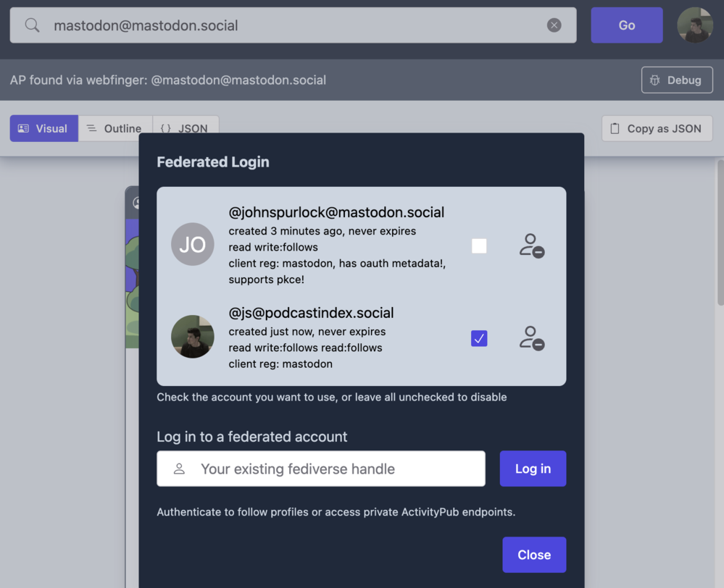Click the Log in button
The height and width of the screenshot is (588, 724).
pyautogui.click(x=533, y=469)
